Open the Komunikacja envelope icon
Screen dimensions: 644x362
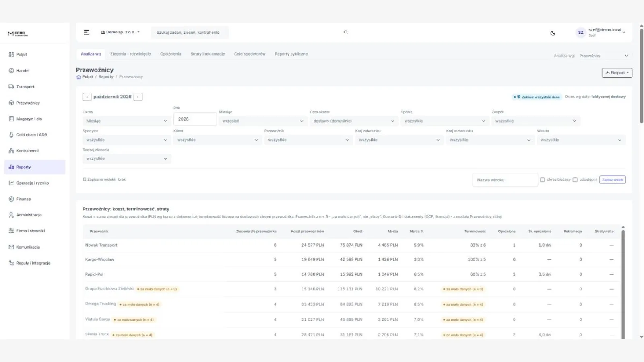(11, 247)
